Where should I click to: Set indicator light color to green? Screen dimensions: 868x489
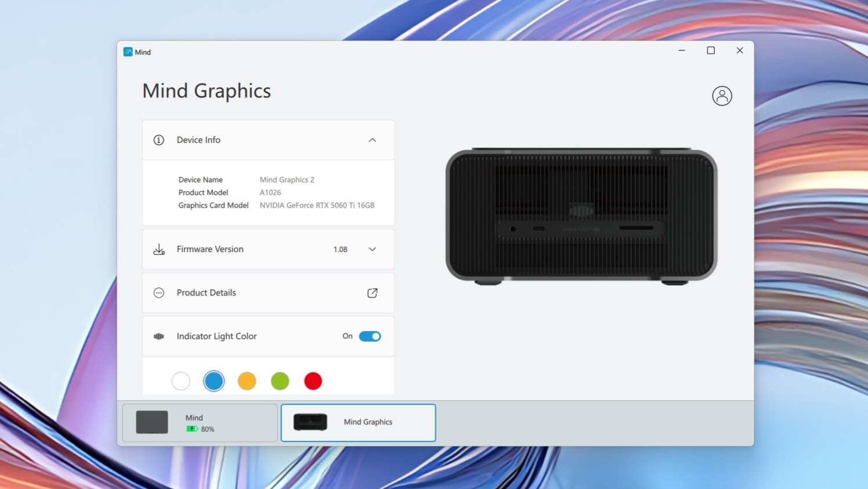280,381
